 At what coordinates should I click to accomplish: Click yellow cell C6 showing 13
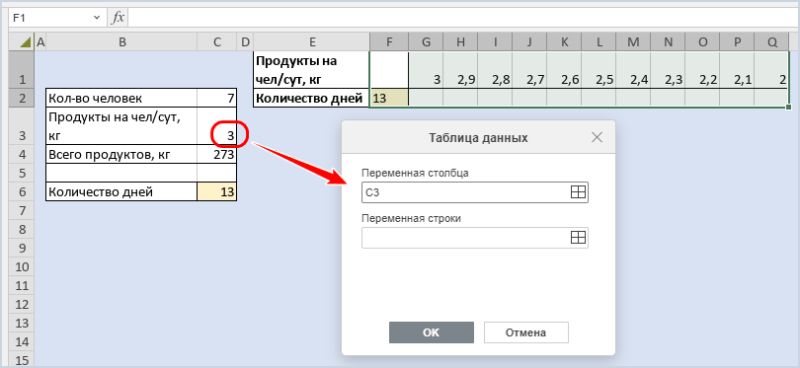click(x=217, y=192)
